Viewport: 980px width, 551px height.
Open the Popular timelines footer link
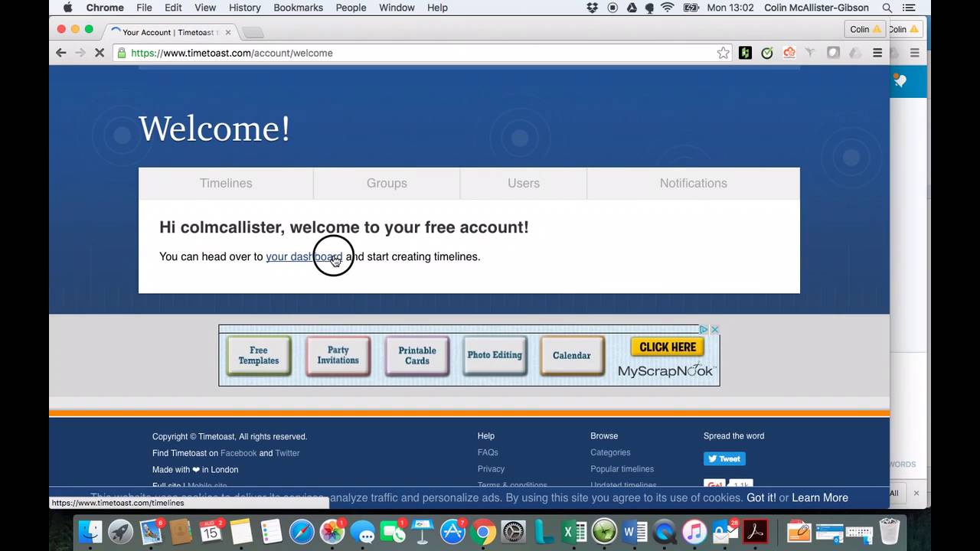coord(622,469)
